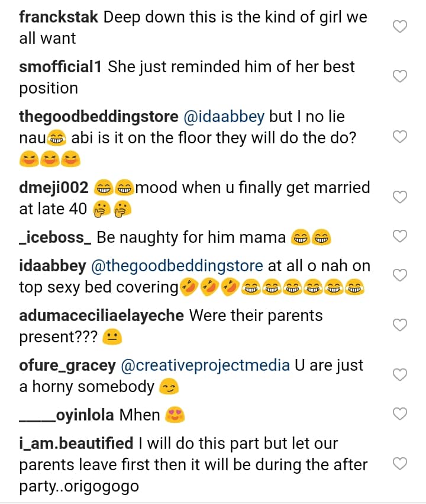This screenshot has width=426, height=504.
Task: Go to _iceboss_ profile username
Action: pos(55,237)
